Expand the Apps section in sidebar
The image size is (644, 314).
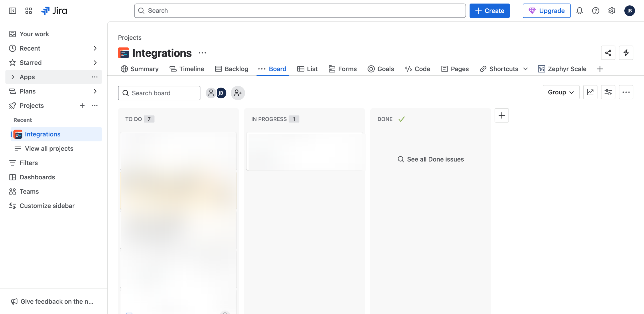click(13, 77)
